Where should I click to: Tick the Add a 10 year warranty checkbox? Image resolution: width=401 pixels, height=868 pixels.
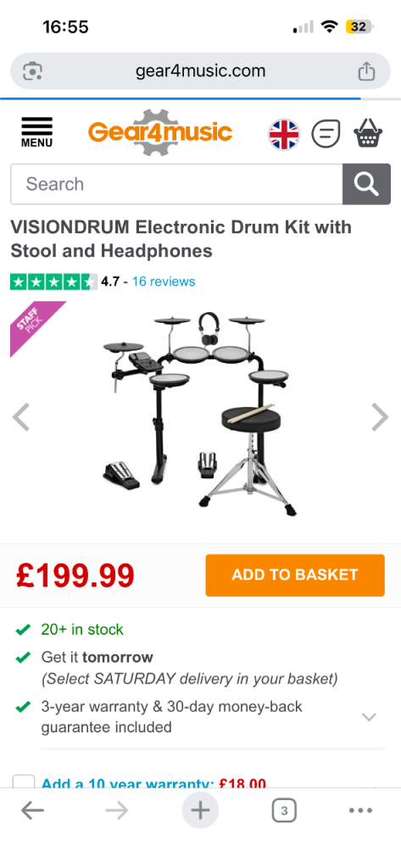[x=24, y=781]
